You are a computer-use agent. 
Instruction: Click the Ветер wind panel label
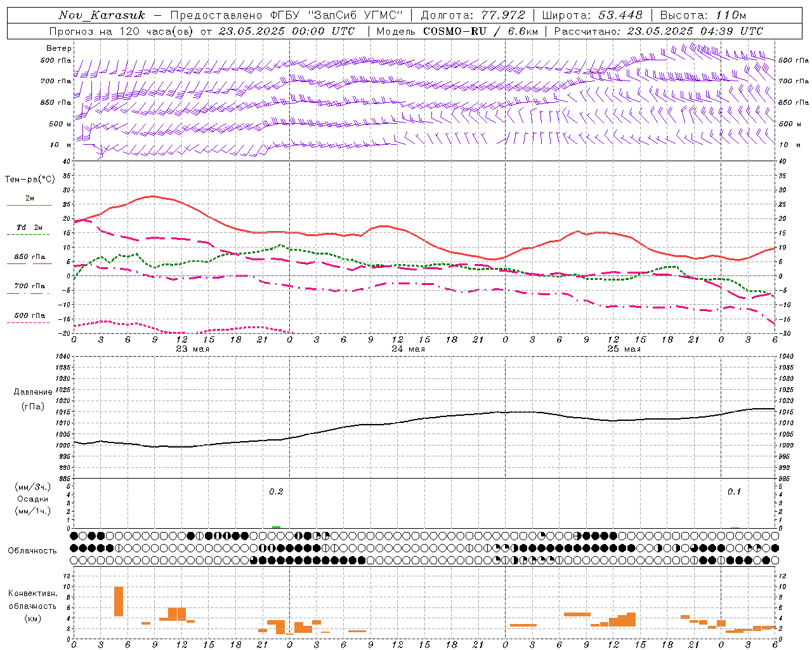59,48
